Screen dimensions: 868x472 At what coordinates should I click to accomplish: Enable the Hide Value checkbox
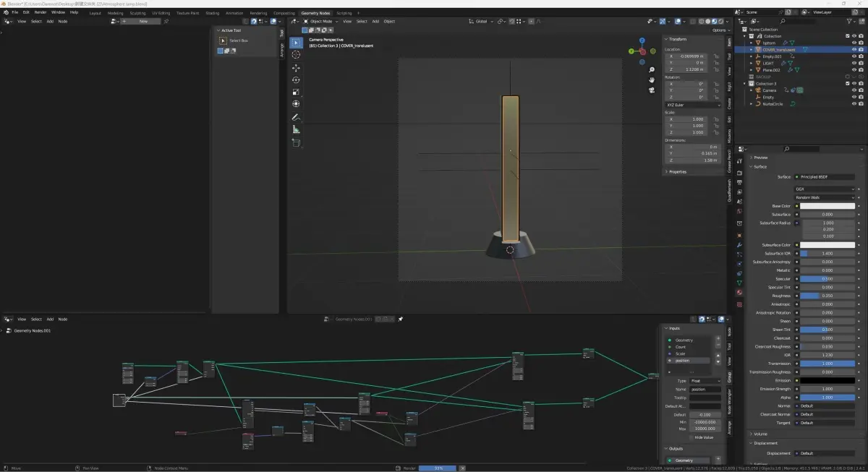[692, 437]
